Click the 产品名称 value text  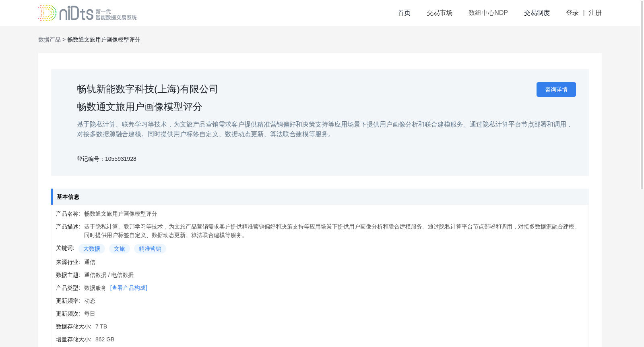coord(121,214)
